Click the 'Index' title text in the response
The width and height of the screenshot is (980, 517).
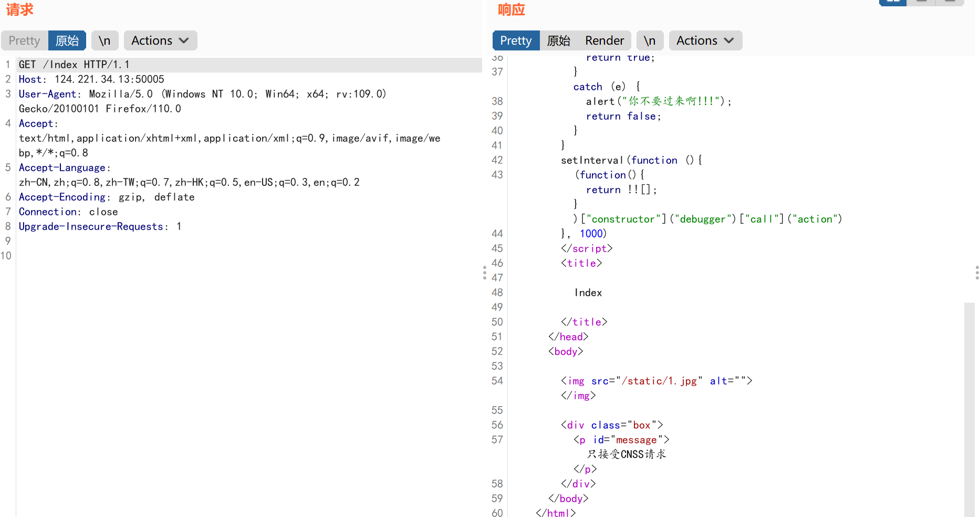588,293
